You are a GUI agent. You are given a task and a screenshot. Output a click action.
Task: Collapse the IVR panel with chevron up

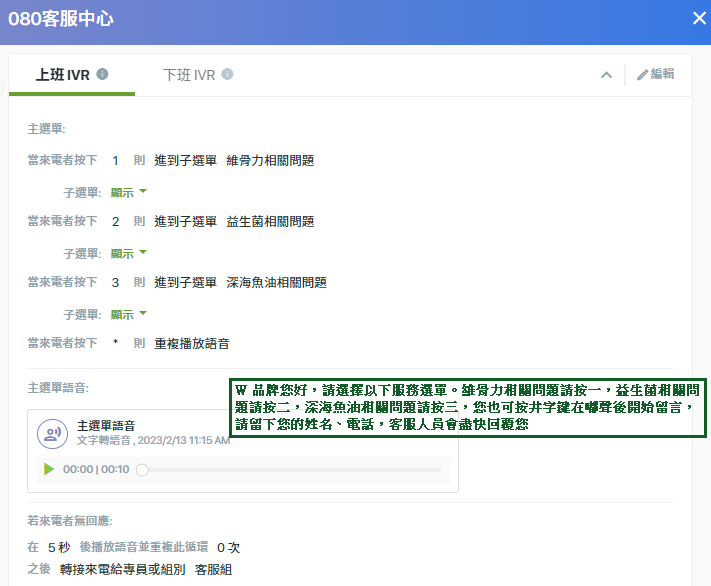click(606, 75)
